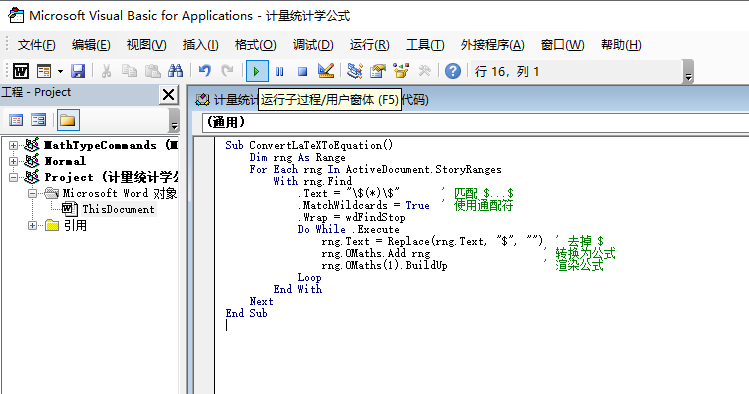Click the For Each rng In ActiveDocument.StoryRanges line

coord(375,169)
